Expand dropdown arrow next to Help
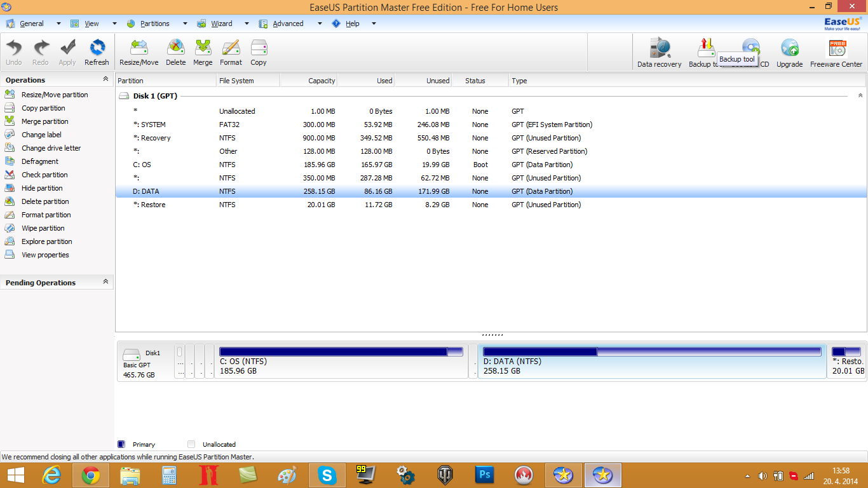This screenshot has width=868, height=488. pos(374,24)
